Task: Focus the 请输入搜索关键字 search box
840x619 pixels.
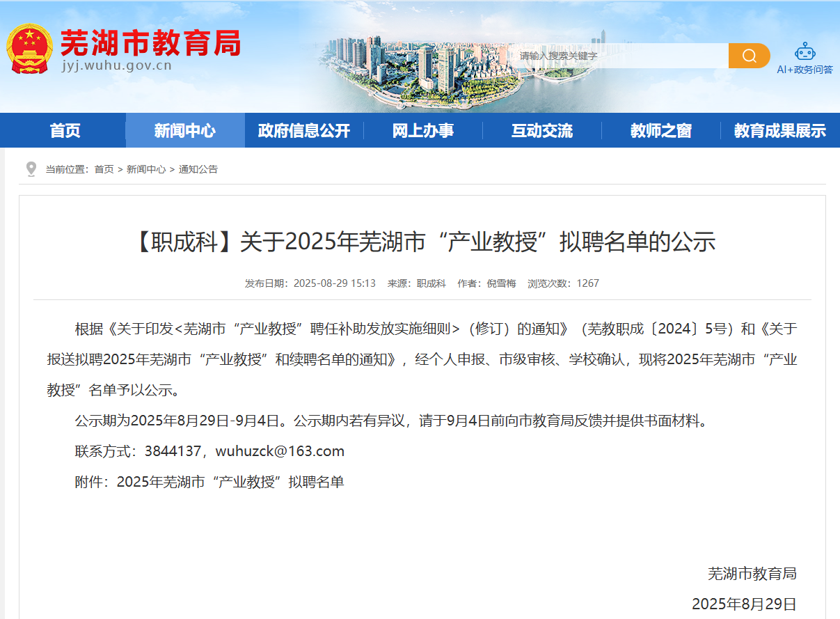Action: coord(619,56)
